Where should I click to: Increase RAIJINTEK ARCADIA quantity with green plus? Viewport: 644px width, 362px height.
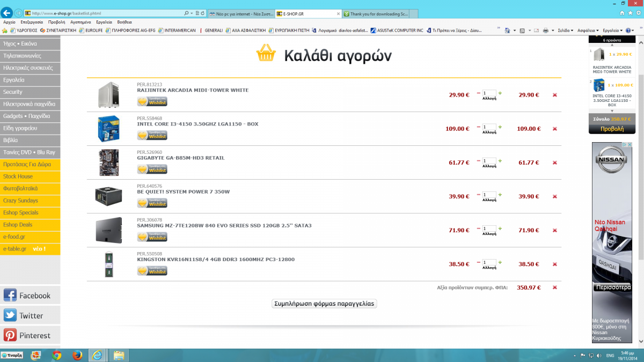click(x=500, y=93)
